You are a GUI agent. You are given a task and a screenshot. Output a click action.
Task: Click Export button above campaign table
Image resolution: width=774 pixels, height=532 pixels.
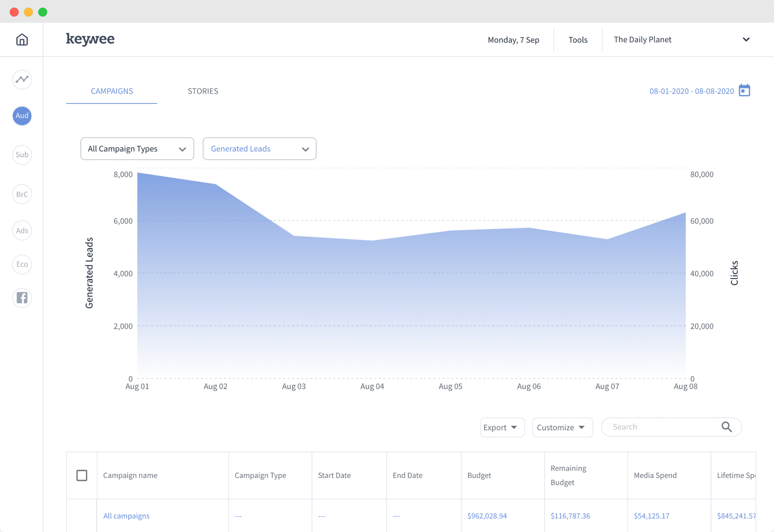pos(499,427)
